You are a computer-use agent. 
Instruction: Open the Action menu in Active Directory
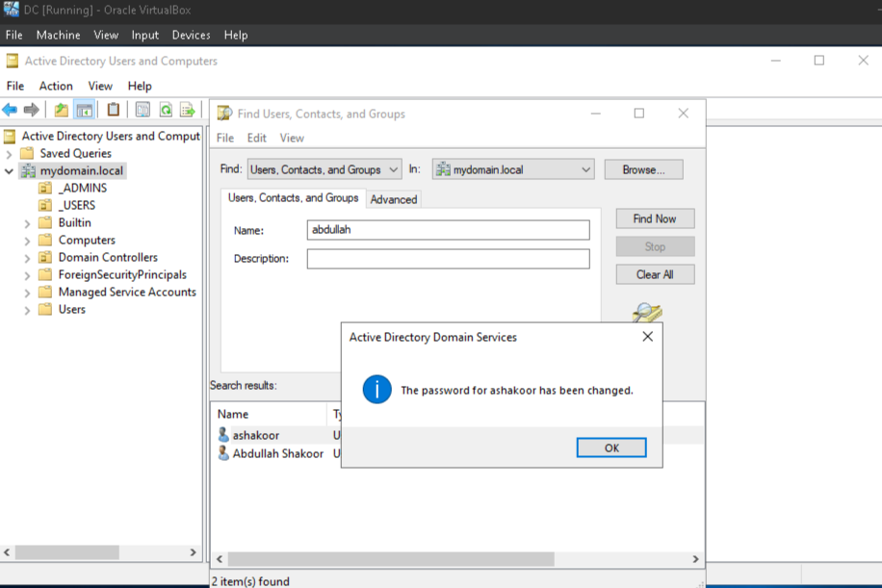[56, 86]
